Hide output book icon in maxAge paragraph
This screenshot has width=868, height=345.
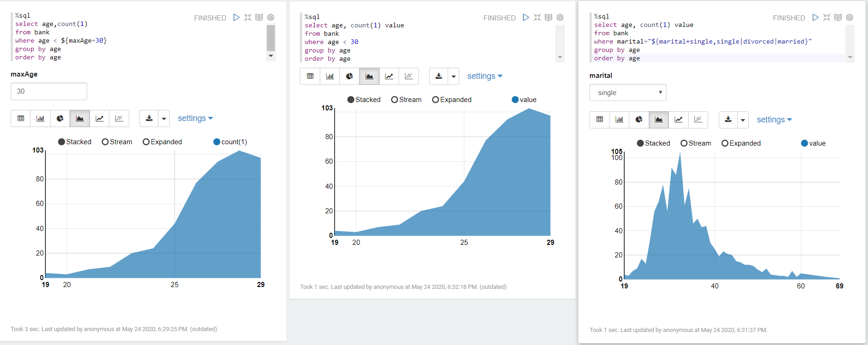click(x=259, y=18)
